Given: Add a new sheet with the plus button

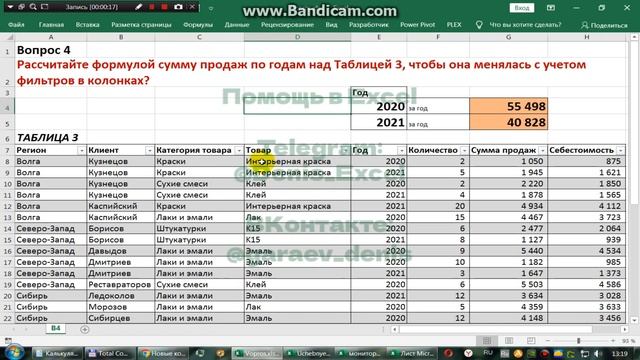Looking at the screenshot, I should coord(84,329).
